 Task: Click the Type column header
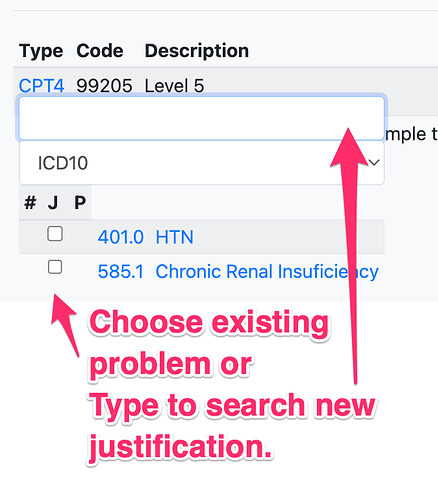click(x=41, y=51)
